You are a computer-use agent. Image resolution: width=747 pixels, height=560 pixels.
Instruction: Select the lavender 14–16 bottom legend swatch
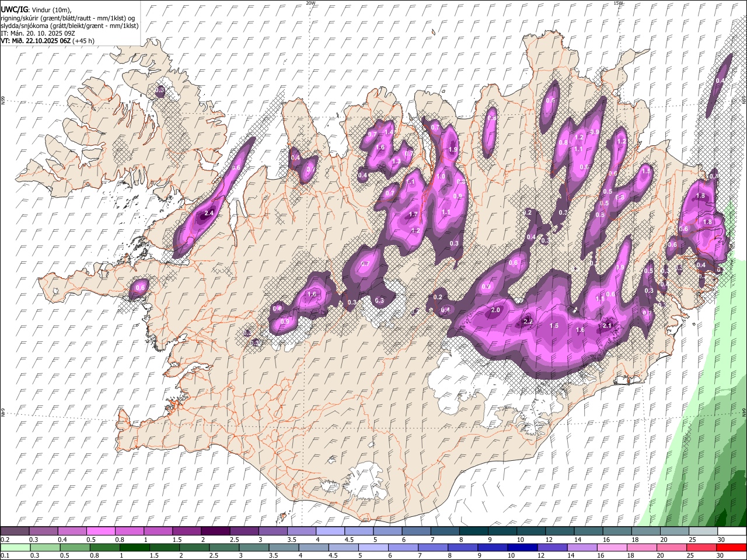click(x=582, y=547)
